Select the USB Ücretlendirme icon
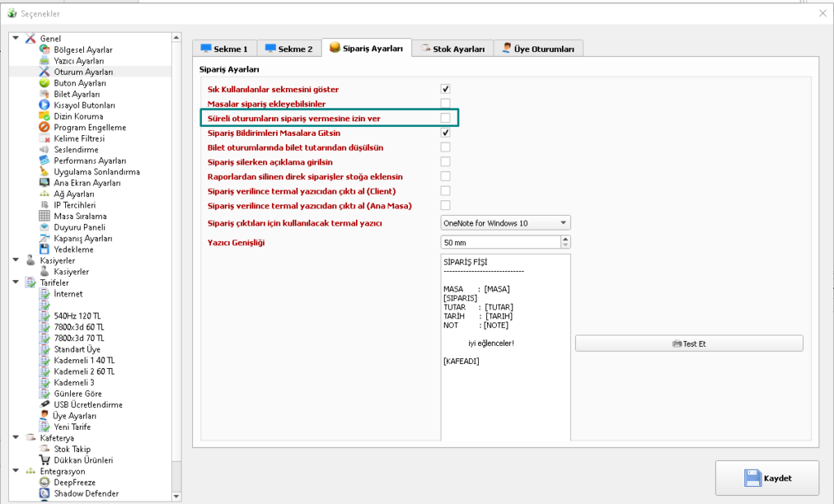 [45, 405]
